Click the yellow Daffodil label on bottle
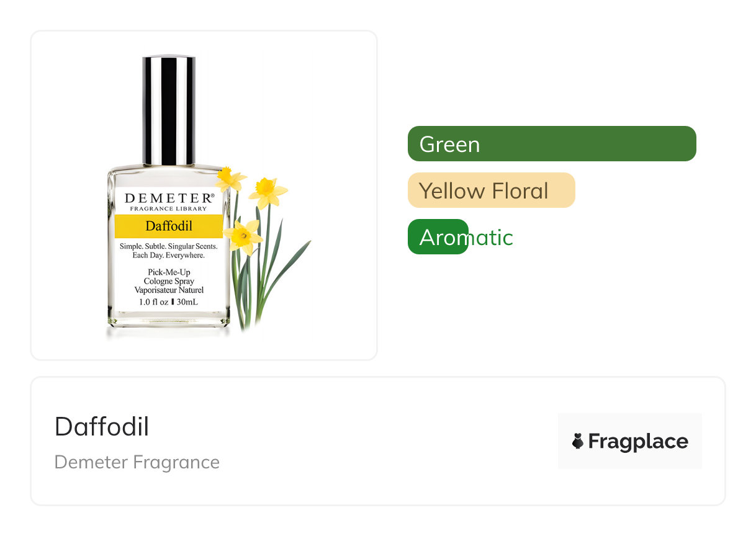The height and width of the screenshot is (536, 756). [x=169, y=226]
